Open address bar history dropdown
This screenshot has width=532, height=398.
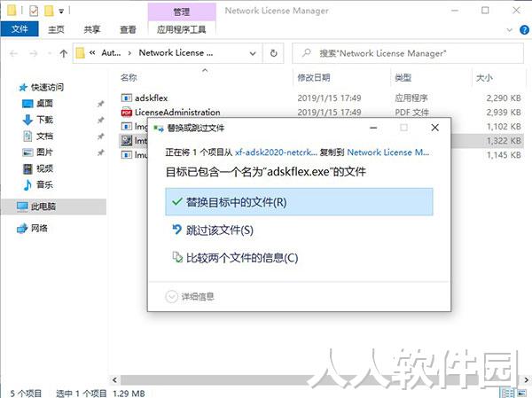tap(253, 53)
